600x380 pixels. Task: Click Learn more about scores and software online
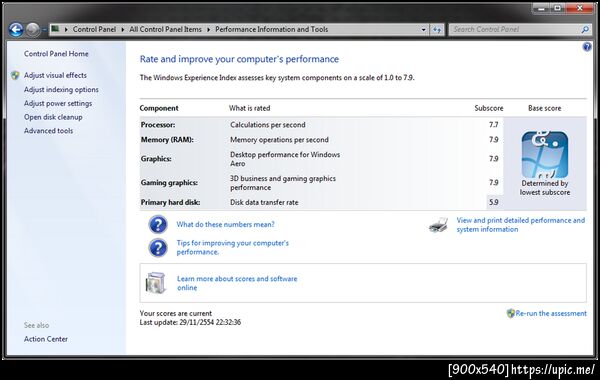click(x=237, y=283)
